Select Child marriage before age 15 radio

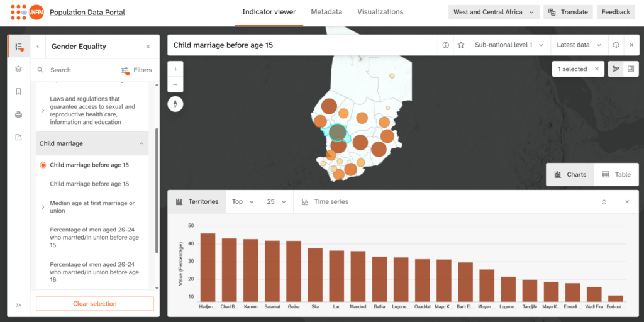coord(43,165)
